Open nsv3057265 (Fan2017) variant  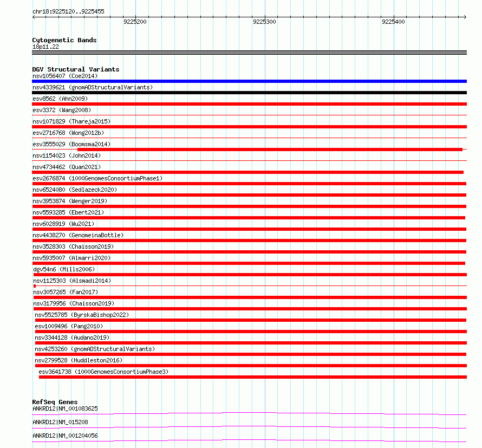66,292
